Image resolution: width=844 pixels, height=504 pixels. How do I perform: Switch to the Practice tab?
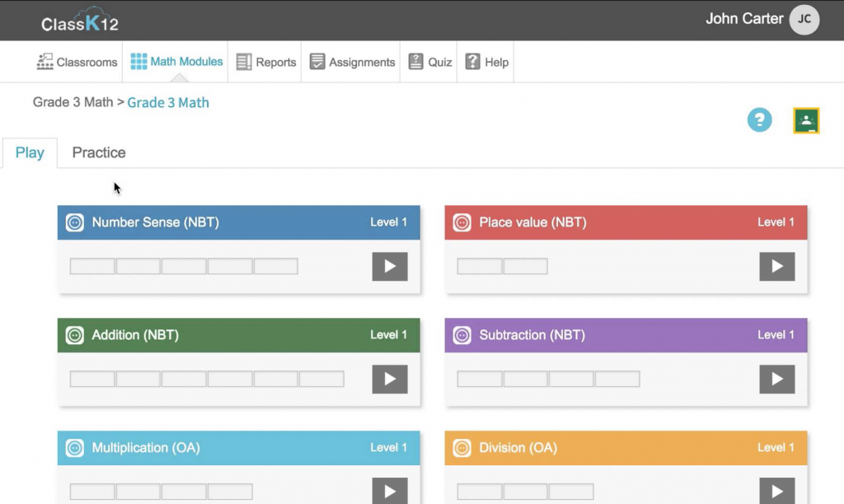99,153
